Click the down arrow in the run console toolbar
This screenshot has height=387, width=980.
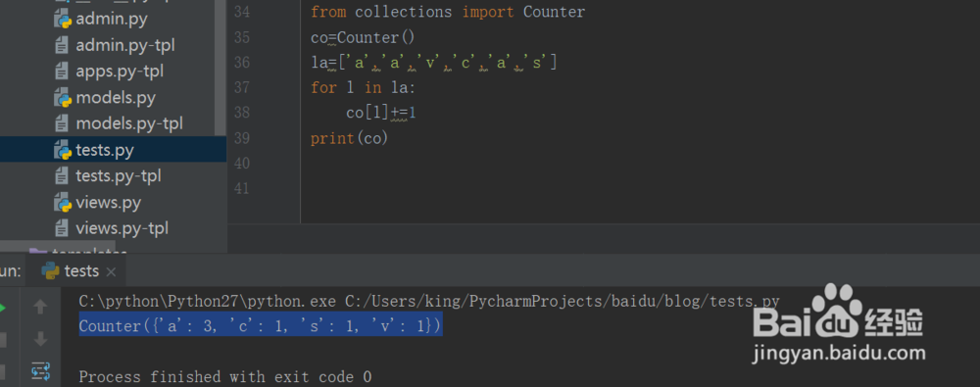40,340
